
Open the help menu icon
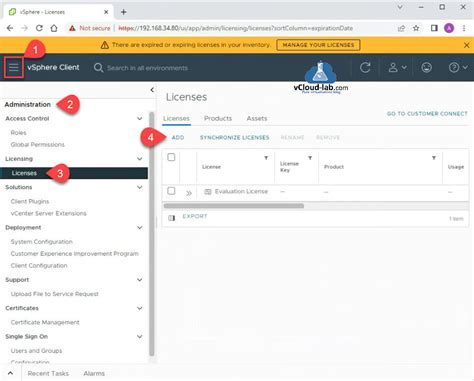[x=458, y=68]
